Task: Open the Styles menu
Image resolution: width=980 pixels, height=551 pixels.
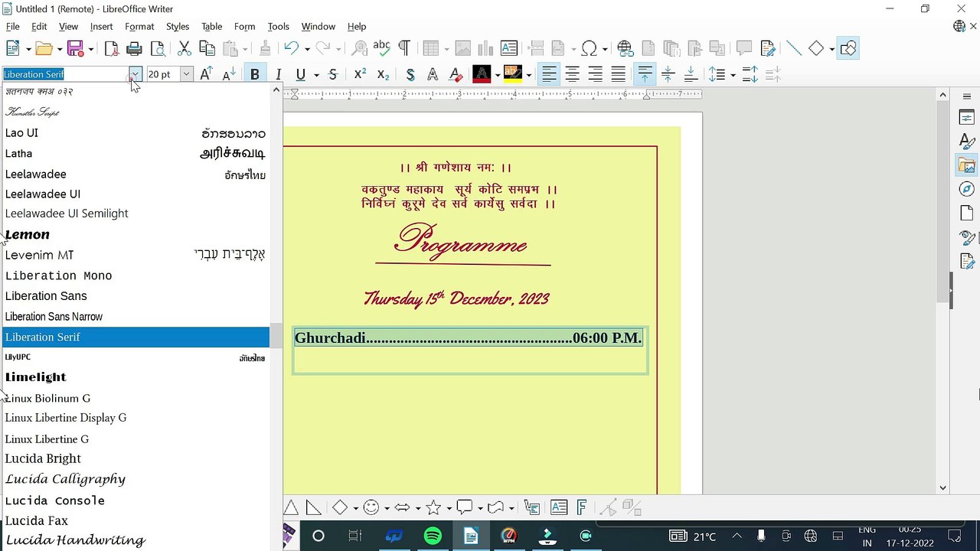Action: (178, 26)
